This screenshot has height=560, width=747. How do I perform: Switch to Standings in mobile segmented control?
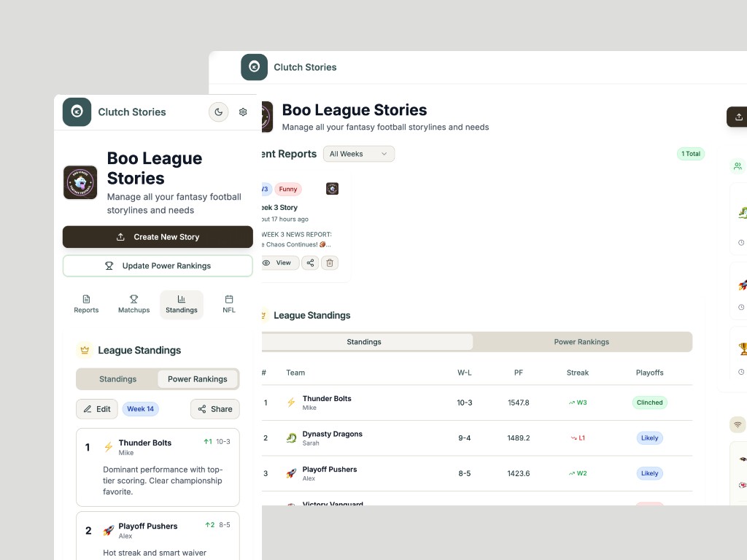click(117, 379)
